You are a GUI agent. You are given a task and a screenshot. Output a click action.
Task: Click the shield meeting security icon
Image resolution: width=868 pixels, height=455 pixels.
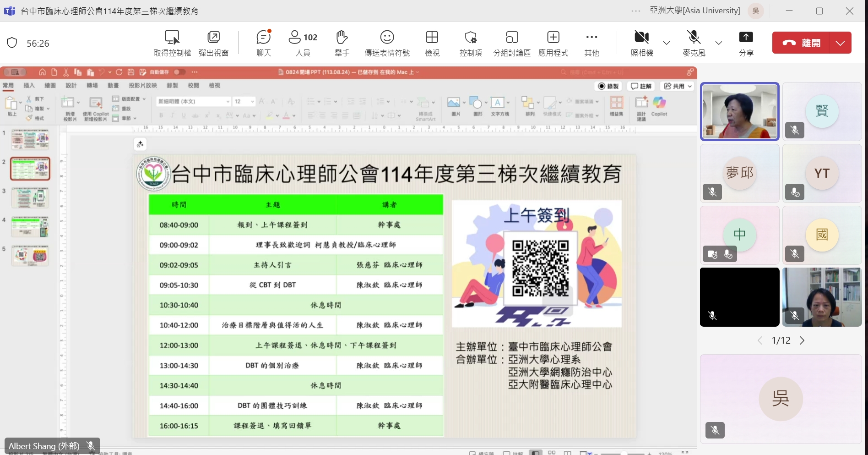tap(12, 43)
